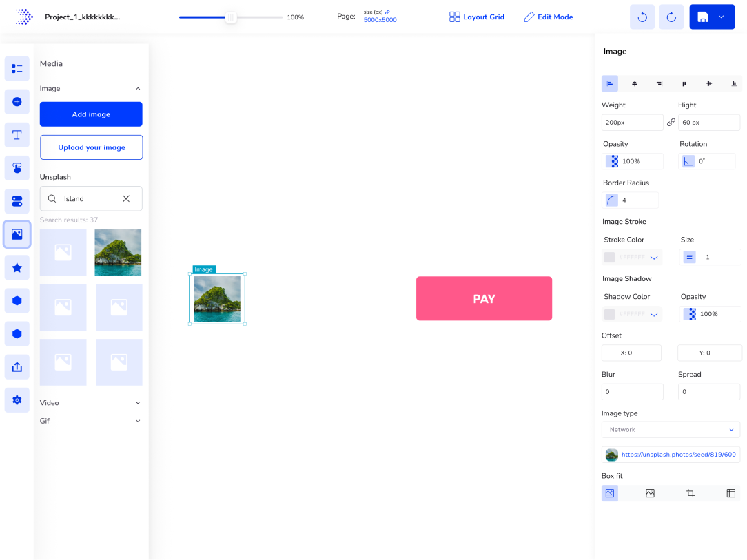
Task: Select center-horizontal alignment in the Image panel
Action: [634, 83]
